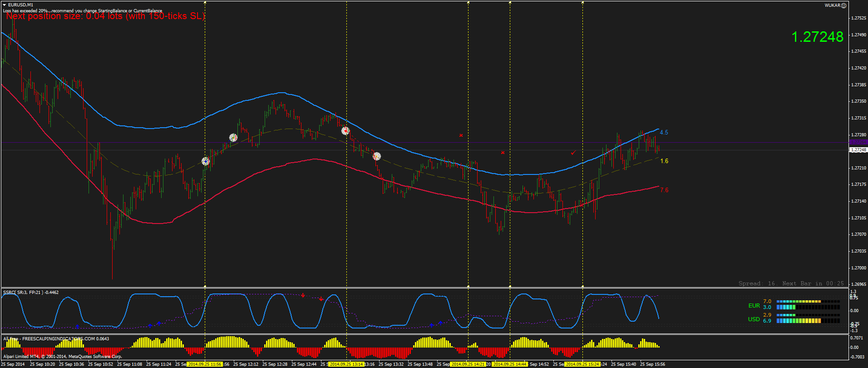Click the 1.27000 price axis label
868x368 pixels.
click(858, 268)
